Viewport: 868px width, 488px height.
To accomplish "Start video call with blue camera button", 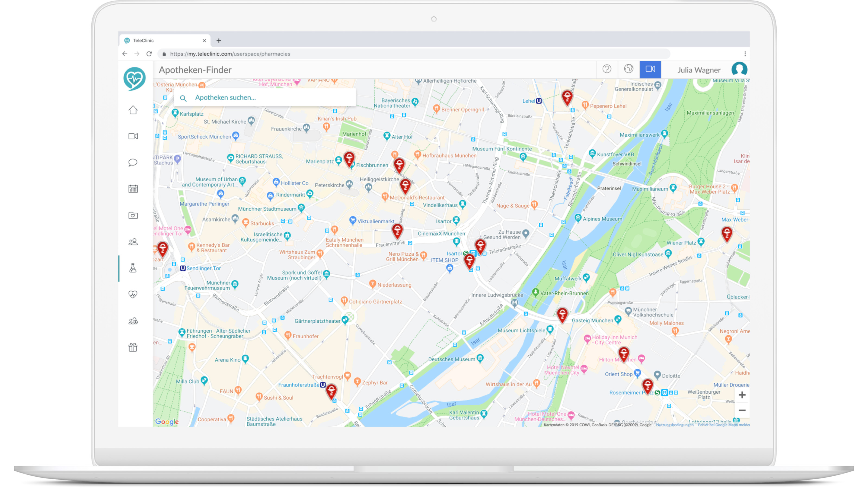I will click(x=650, y=69).
